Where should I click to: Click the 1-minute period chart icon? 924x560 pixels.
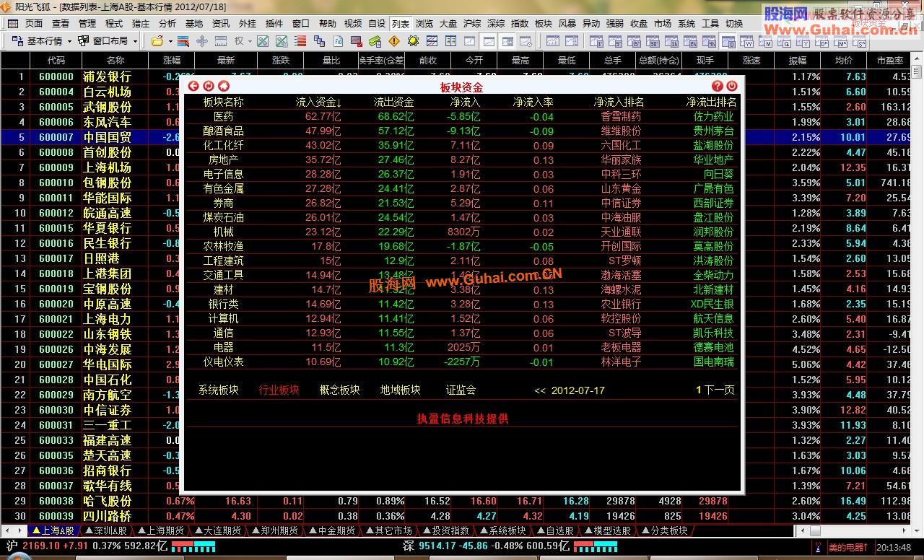click(595, 41)
